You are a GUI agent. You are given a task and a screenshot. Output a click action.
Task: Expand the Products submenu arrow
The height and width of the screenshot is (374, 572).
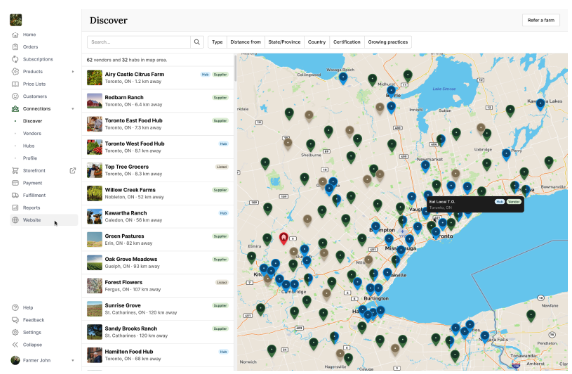[x=73, y=72]
